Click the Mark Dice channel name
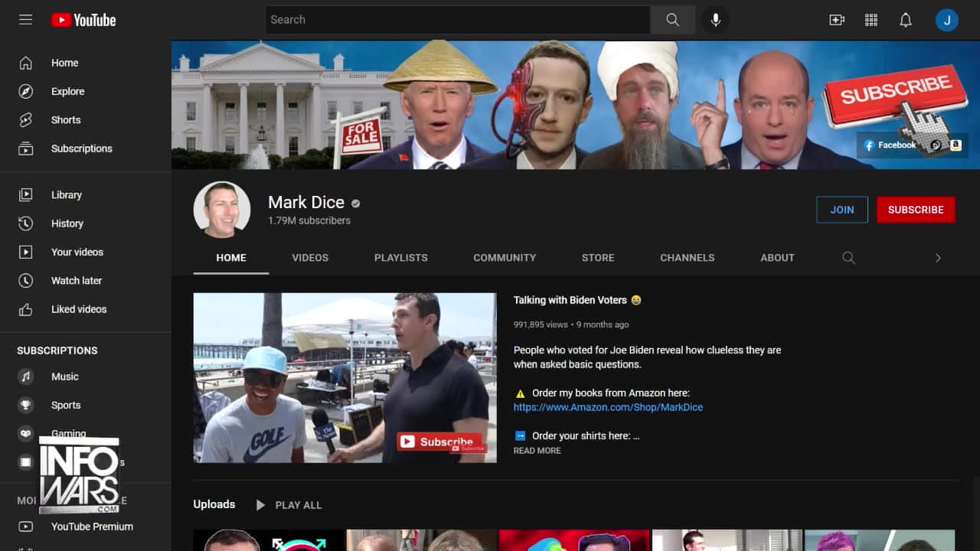This screenshot has width=980, height=551. [306, 202]
